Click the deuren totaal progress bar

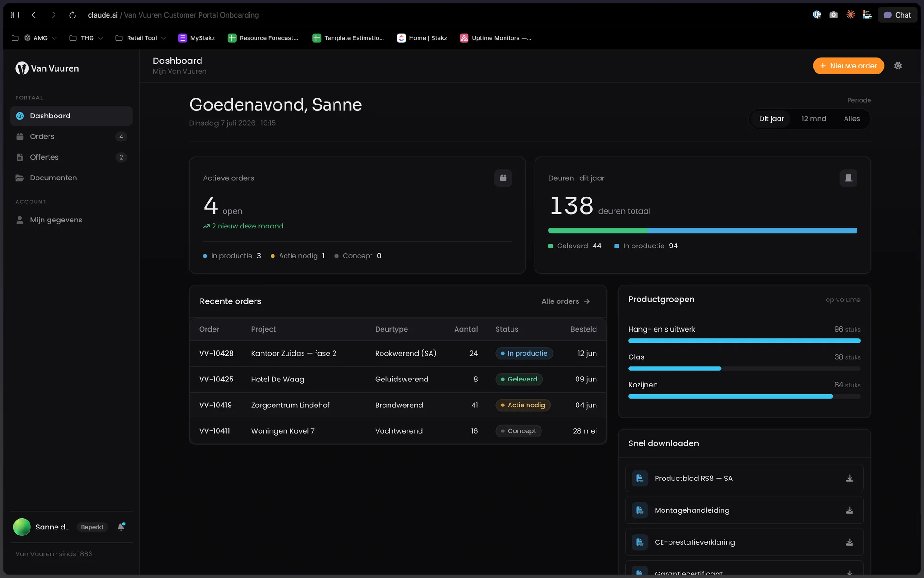[x=703, y=230]
